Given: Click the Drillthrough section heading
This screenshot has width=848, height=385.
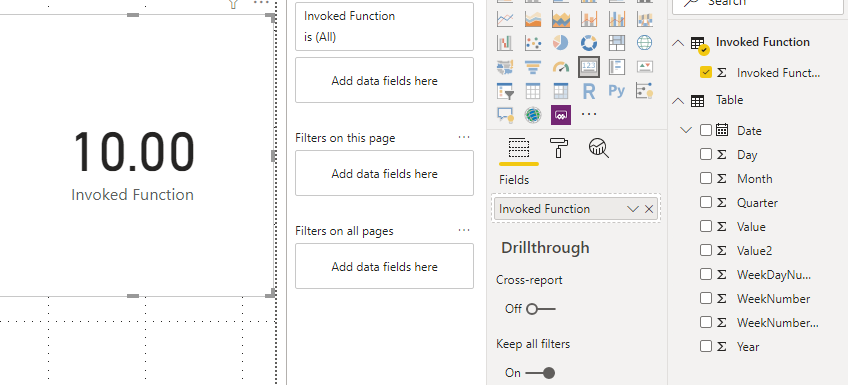Looking at the screenshot, I should [545, 248].
